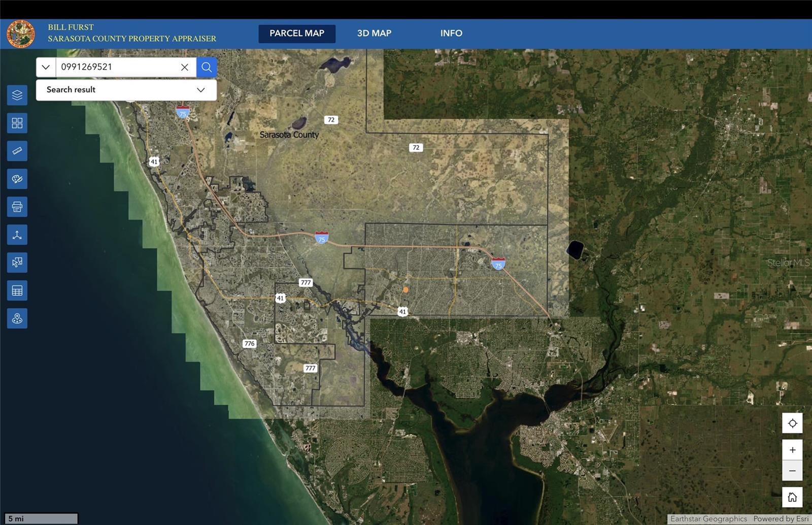Image resolution: width=812 pixels, height=525 pixels.
Task: Expand the search type dropdown
Action: click(x=45, y=67)
